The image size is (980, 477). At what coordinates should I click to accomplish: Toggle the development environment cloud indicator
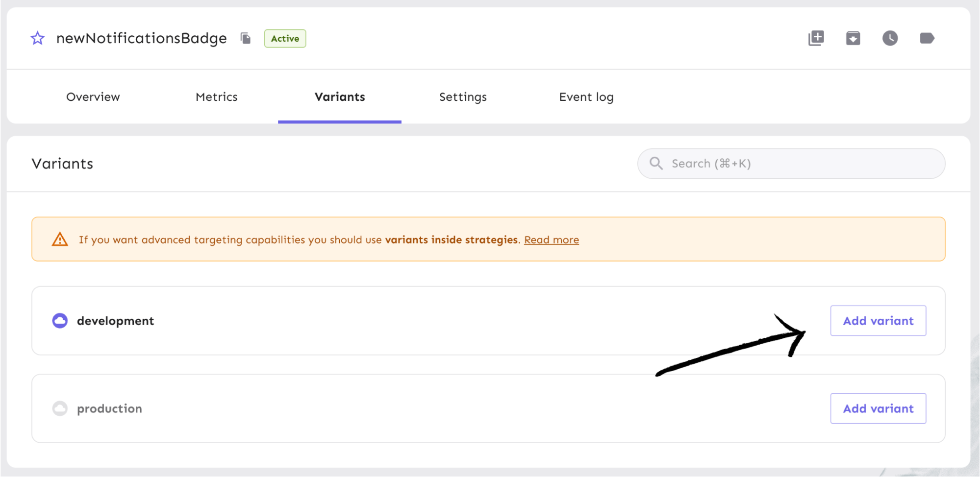[59, 320]
